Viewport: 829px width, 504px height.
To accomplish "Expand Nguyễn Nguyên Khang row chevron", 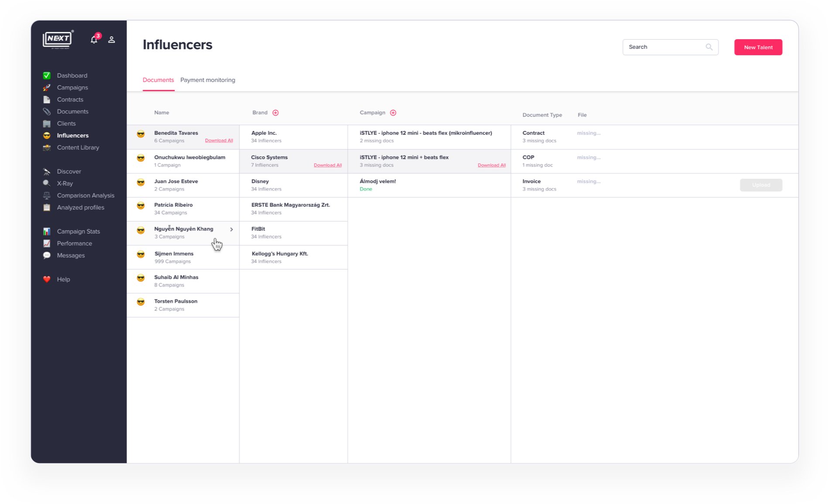I will point(232,229).
